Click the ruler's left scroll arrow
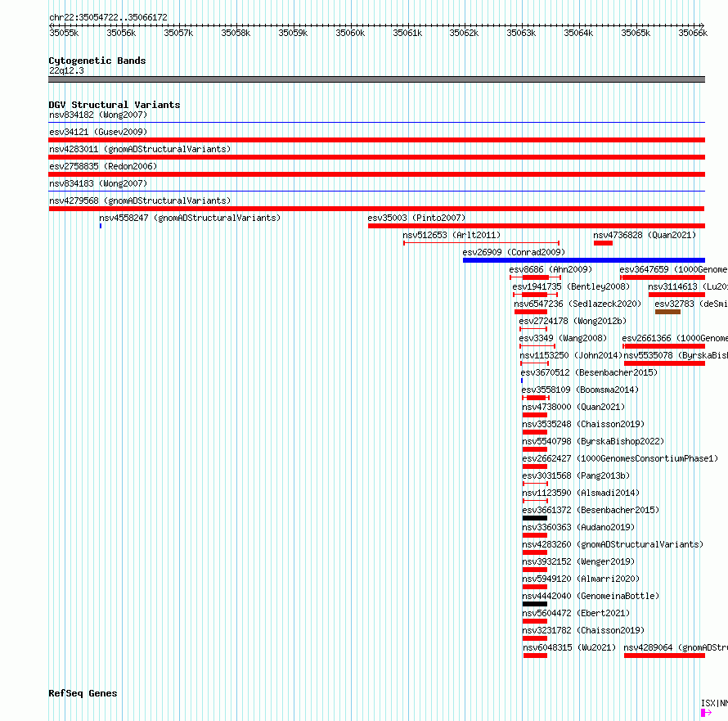 coord(51,25)
